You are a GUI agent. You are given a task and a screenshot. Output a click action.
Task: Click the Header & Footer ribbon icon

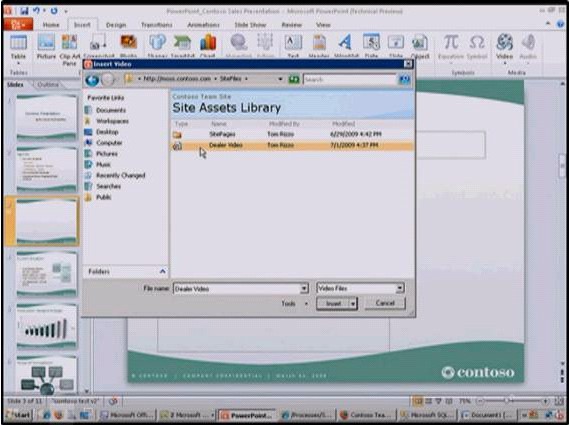point(319,43)
